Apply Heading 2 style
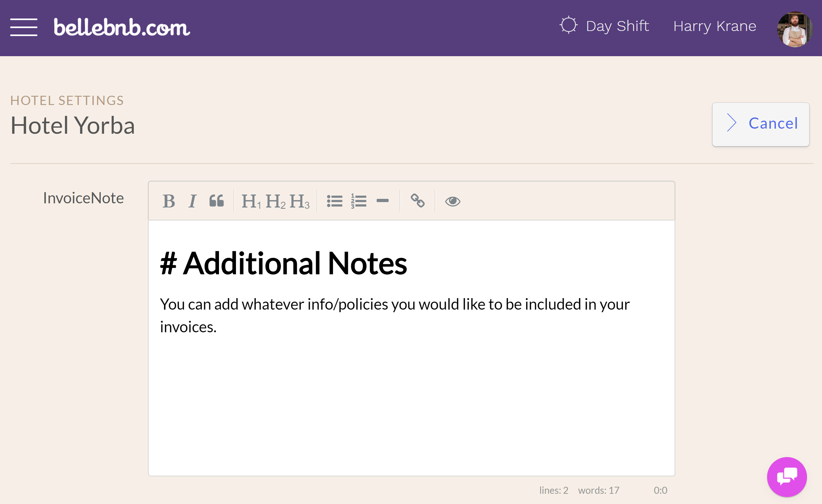Viewport: 822px width, 504px height. tap(275, 201)
